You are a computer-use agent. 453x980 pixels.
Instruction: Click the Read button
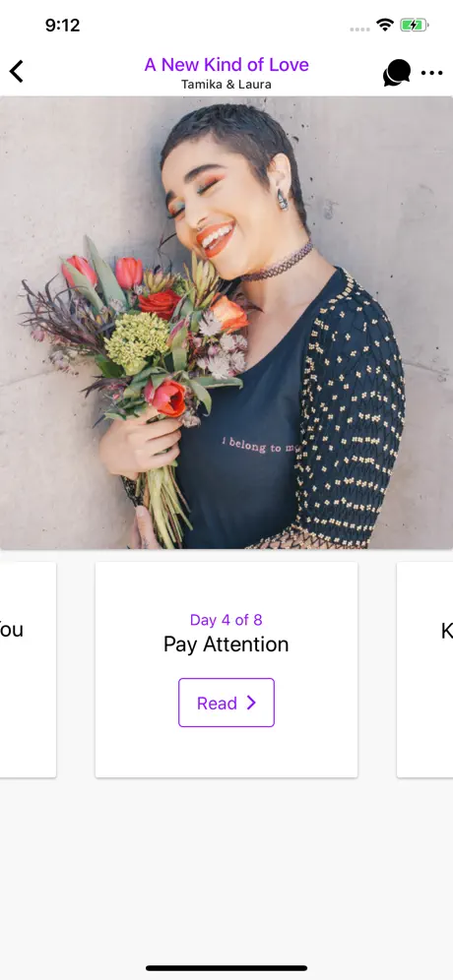(x=226, y=703)
